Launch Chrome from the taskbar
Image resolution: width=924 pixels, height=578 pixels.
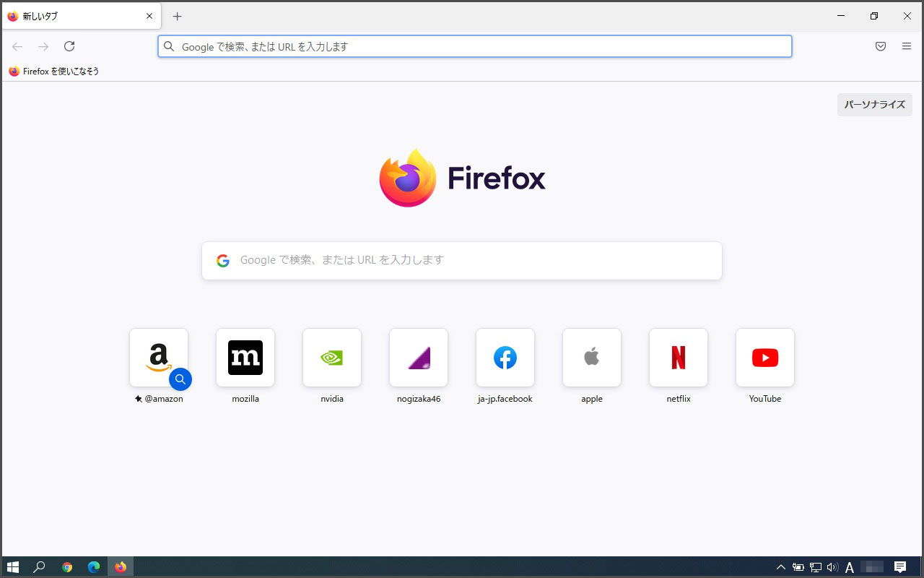pyautogui.click(x=67, y=567)
